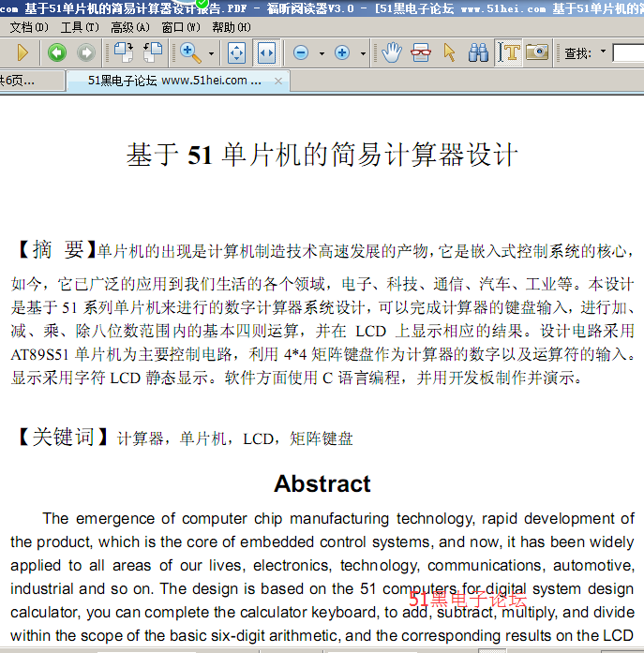The image size is (644, 653).
Task: Click the title 基于51单片机的简易计算器设计
Action: (x=322, y=155)
